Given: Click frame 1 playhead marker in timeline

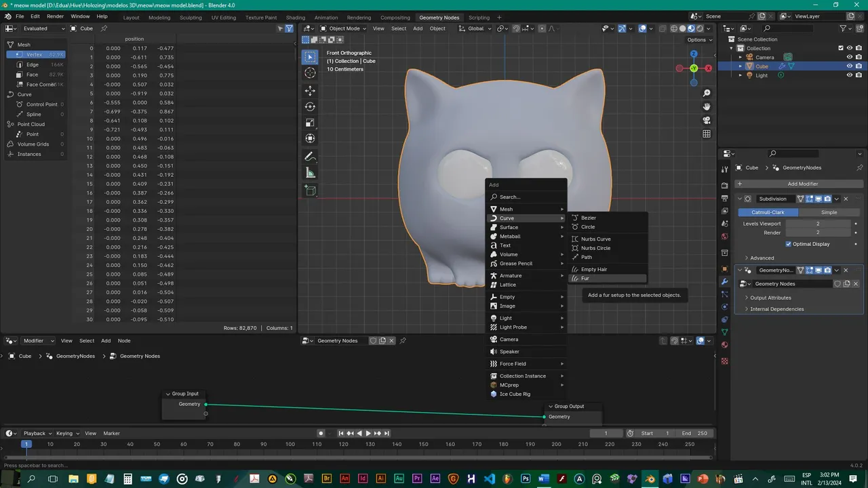Looking at the screenshot, I should (x=26, y=444).
